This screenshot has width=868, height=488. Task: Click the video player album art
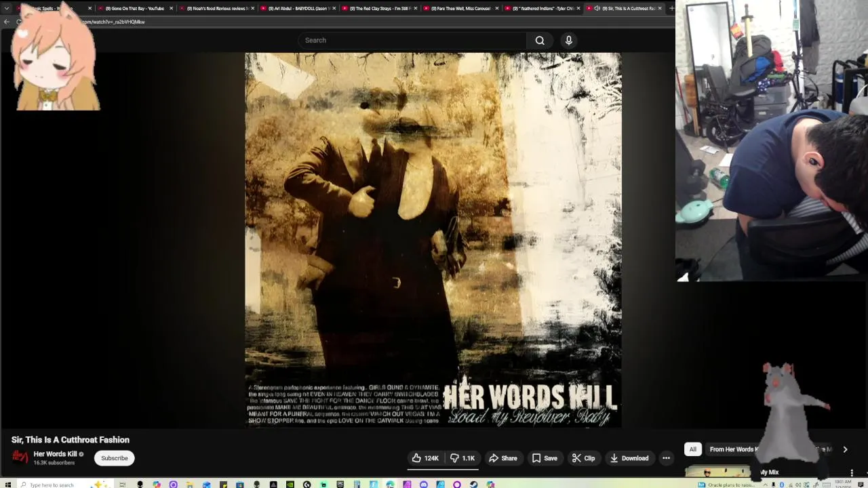[x=433, y=240]
